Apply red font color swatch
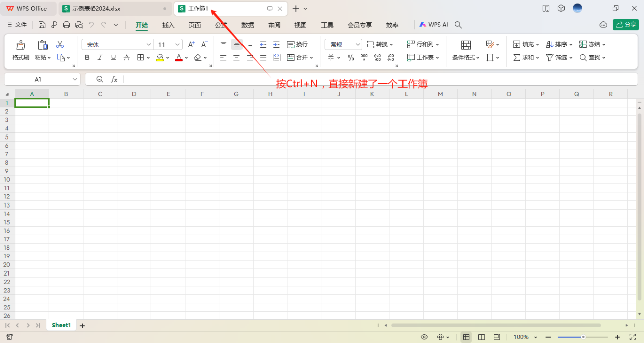The height and width of the screenshot is (343, 644). (179, 58)
